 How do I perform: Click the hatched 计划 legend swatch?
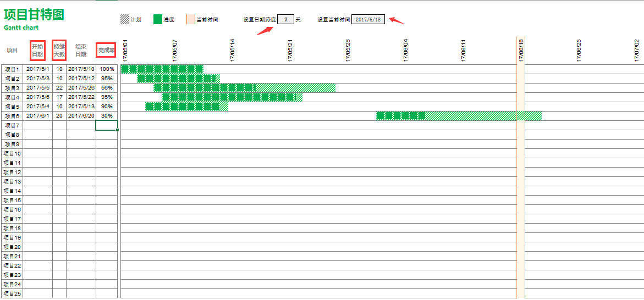click(x=124, y=19)
